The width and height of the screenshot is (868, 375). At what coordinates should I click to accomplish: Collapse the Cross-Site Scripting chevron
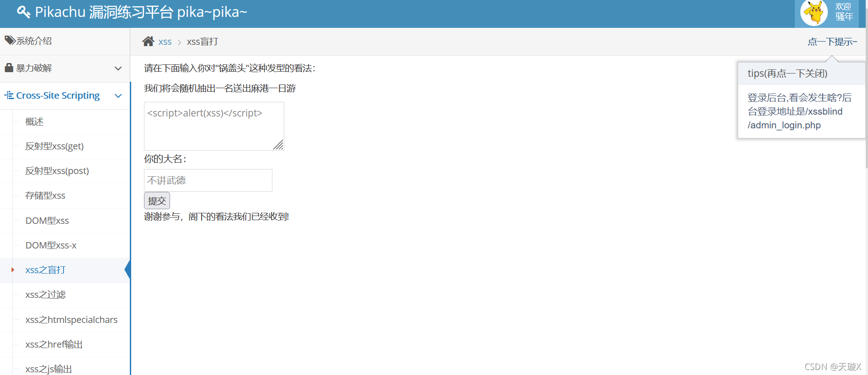coord(118,96)
